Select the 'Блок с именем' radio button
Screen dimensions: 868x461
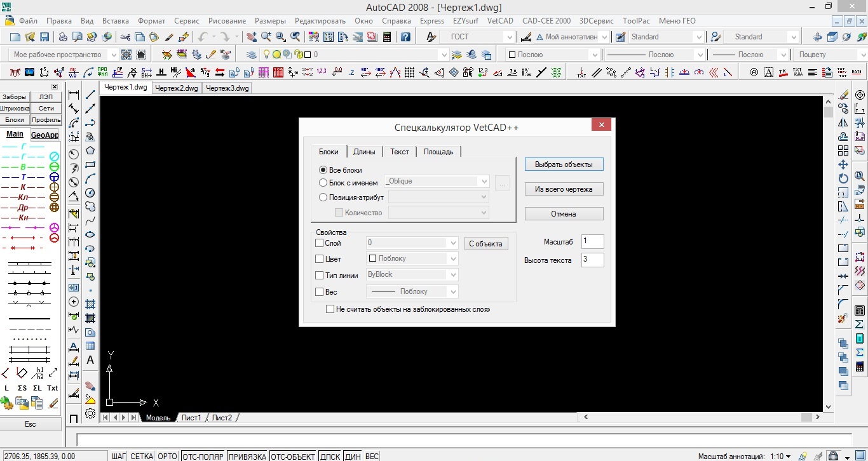(323, 183)
